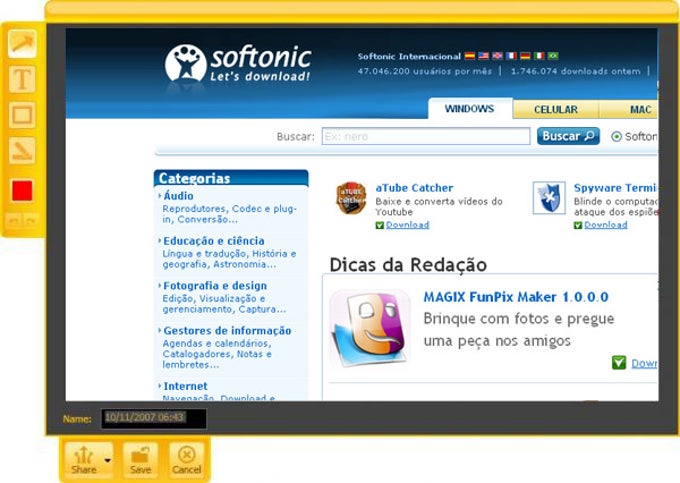This screenshot has height=483, width=680.
Task: Switch to the WINDOWS tab
Action: pyautogui.click(x=470, y=109)
